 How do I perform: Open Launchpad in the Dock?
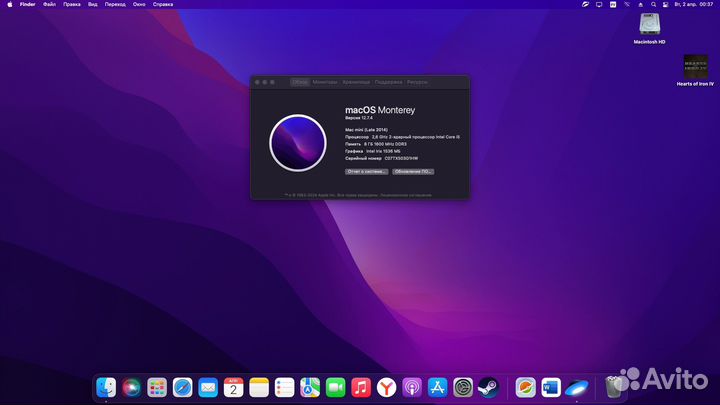[157, 388]
